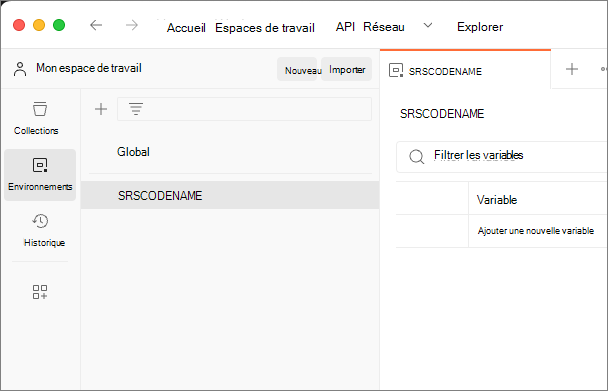Click the plus icon to create new environment
Screen dimensions: 608x391
coord(101,109)
